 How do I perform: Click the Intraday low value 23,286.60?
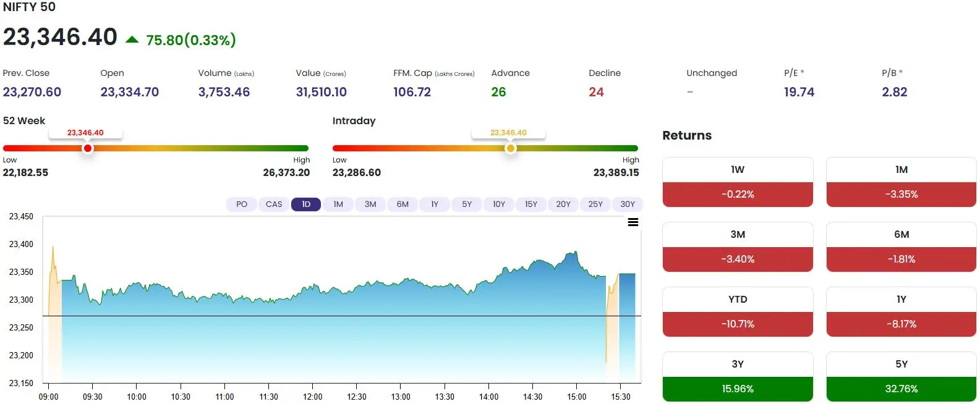click(357, 172)
